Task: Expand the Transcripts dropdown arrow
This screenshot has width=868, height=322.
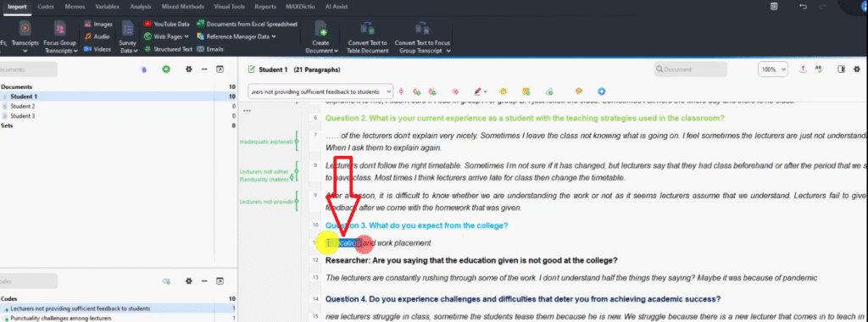Action: [25, 50]
